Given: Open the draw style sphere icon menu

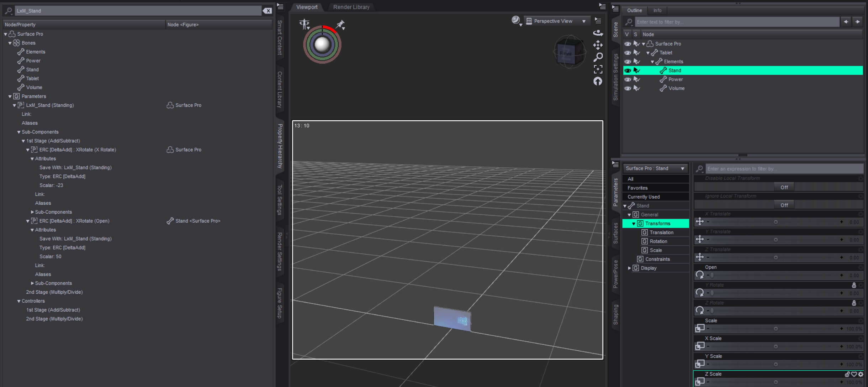Looking at the screenshot, I should (516, 21).
